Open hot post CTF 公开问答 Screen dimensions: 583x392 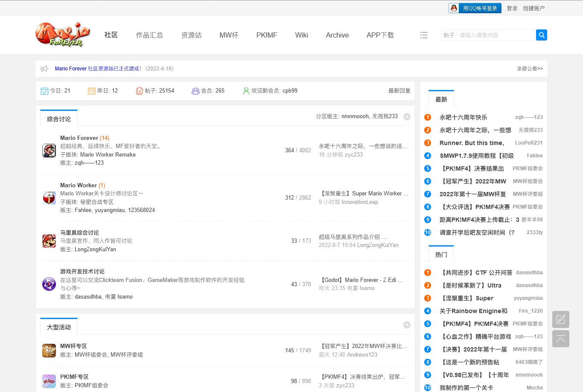(x=476, y=273)
